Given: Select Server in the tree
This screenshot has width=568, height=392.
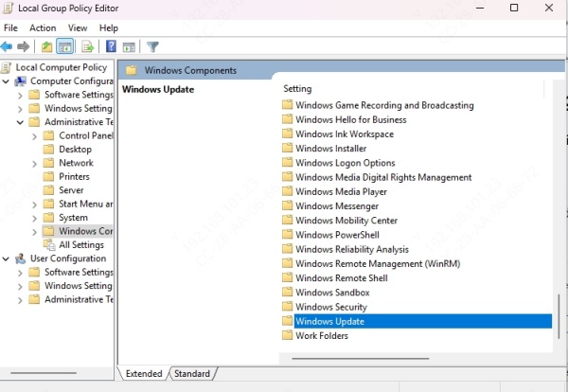Looking at the screenshot, I should (x=71, y=190).
